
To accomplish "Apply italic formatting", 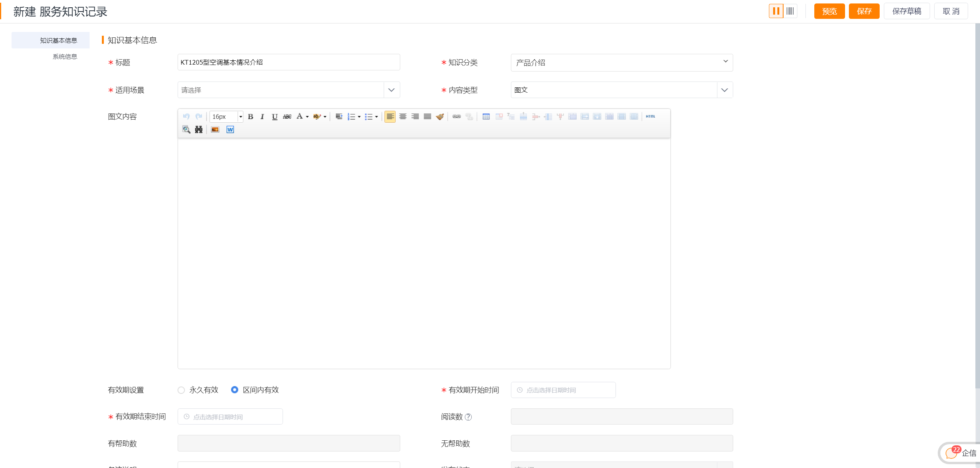I will tap(262, 117).
